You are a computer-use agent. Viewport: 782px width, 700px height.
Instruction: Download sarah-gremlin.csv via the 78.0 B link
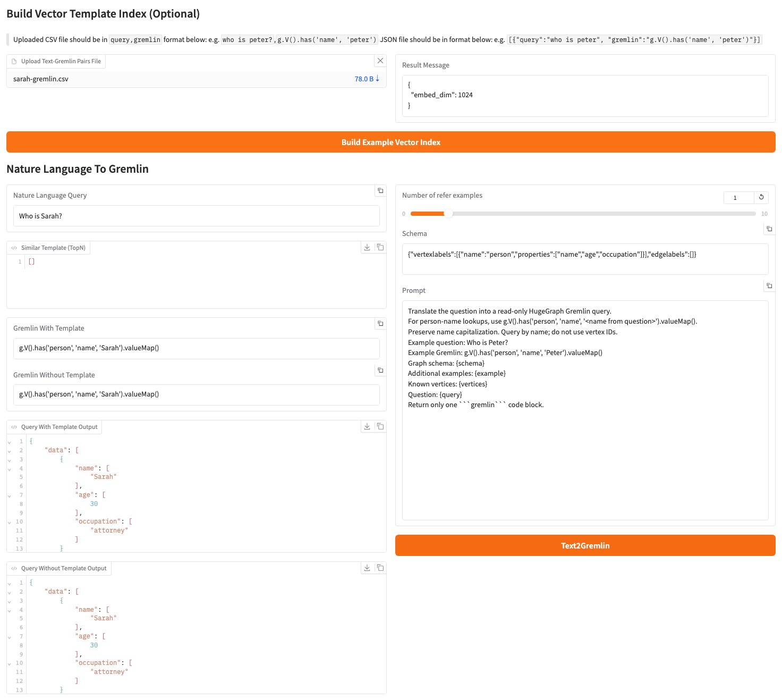coord(367,79)
